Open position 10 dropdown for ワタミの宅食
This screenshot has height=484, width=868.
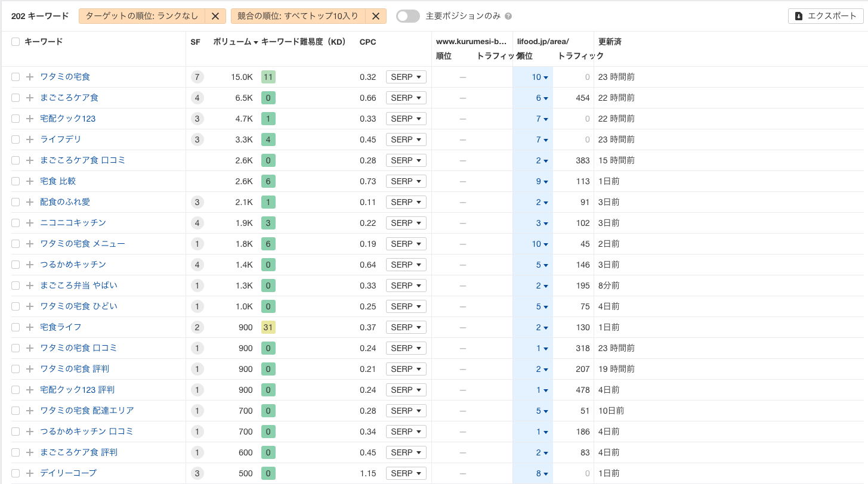540,76
